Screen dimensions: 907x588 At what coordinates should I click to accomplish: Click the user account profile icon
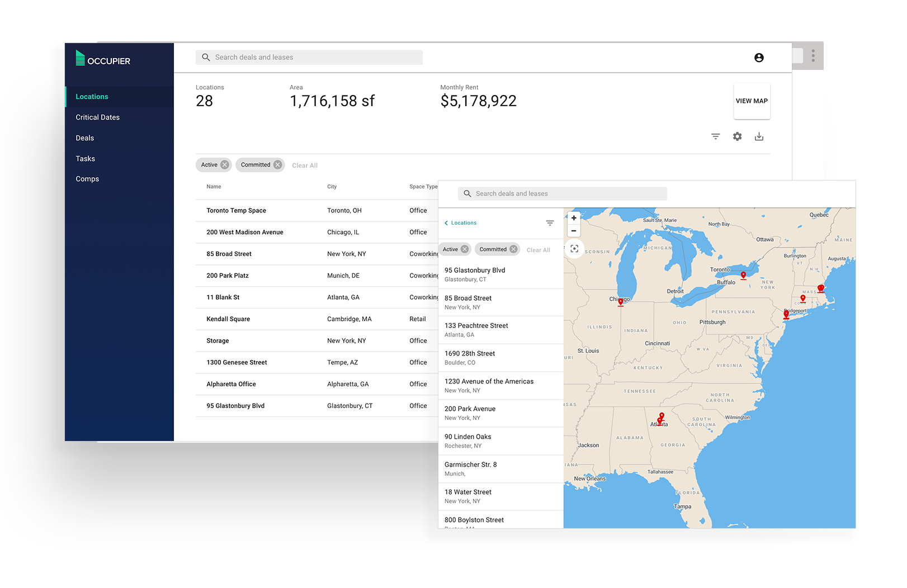tap(759, 58)
